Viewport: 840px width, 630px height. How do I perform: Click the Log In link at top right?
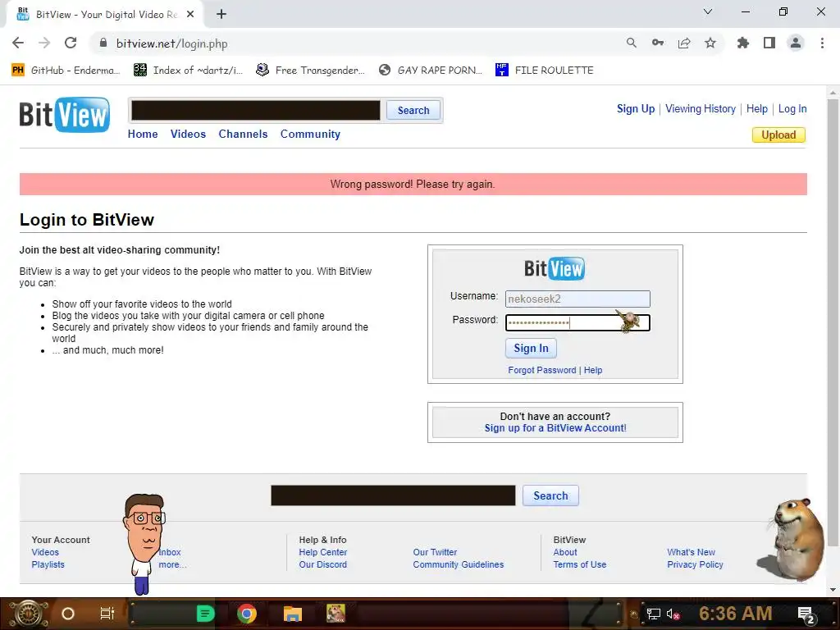pos(792,109)
